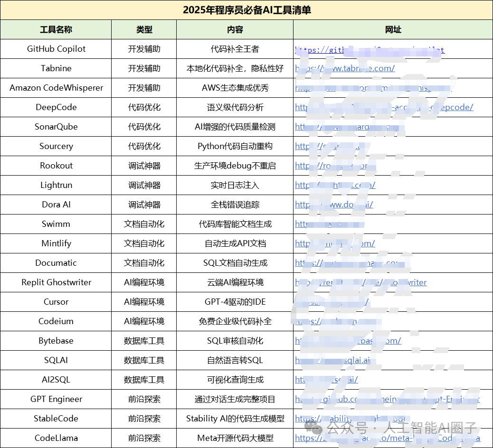
Task: Click the type cell in the Bytebase row
Action: pyautogui.click(x=144, y=341)
